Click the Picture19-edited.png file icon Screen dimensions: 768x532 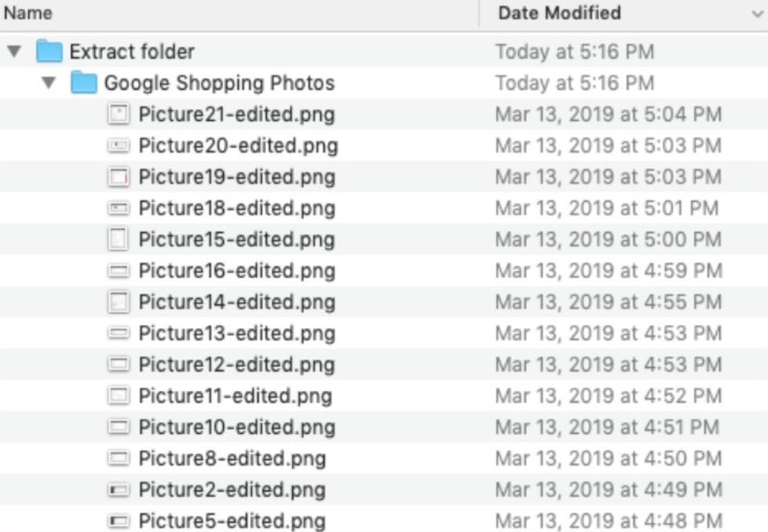(118, 177)
